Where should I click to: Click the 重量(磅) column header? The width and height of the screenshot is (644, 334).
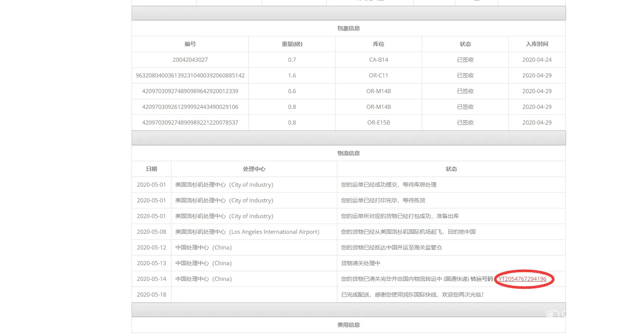pos(292,44)
